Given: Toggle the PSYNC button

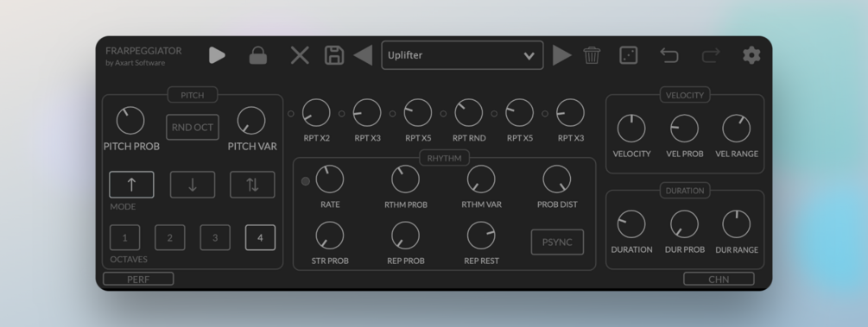Looking at the screenshot, I should 557,242.
